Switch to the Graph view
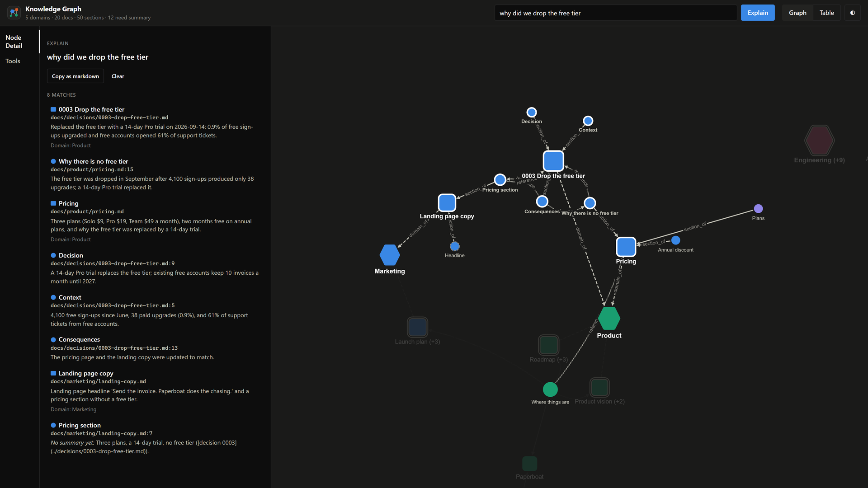This screenshot has height=488, width=868. (x=797, y=13)
